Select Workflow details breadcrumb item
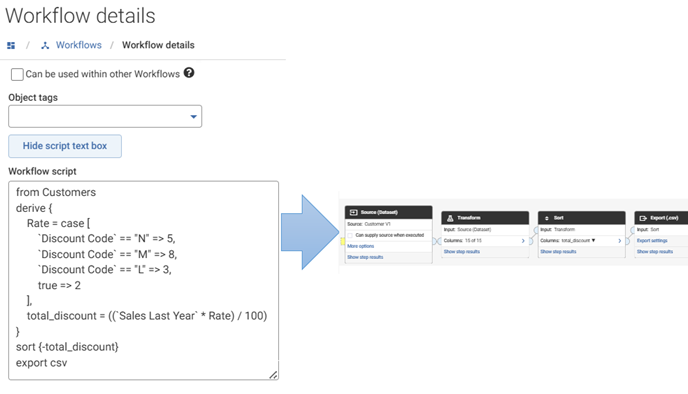Screen dimensions: 688x394 tap(158, 45)
